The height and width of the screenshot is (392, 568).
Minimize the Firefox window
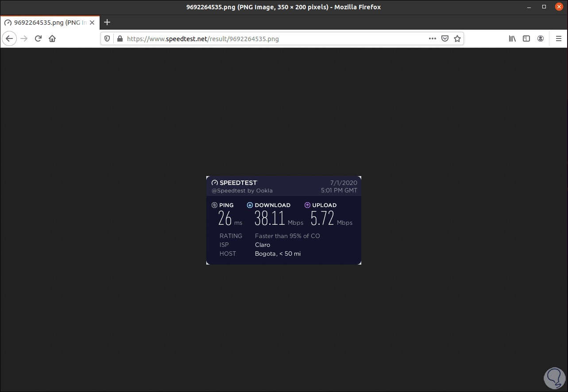tap(529, 7)
